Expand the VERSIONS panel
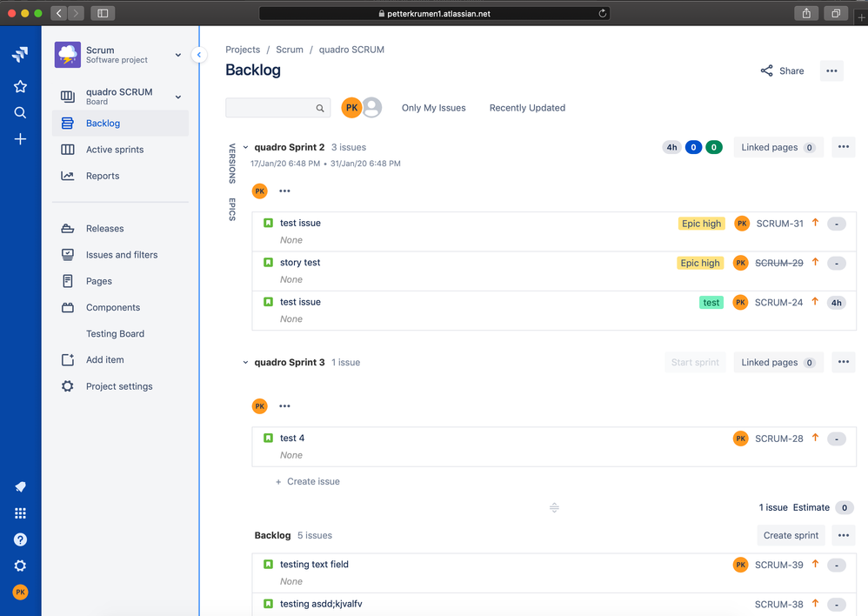Image resolution: width=868 pixels, height=616 pixels. pyautogui.click(x=232, y=164)
